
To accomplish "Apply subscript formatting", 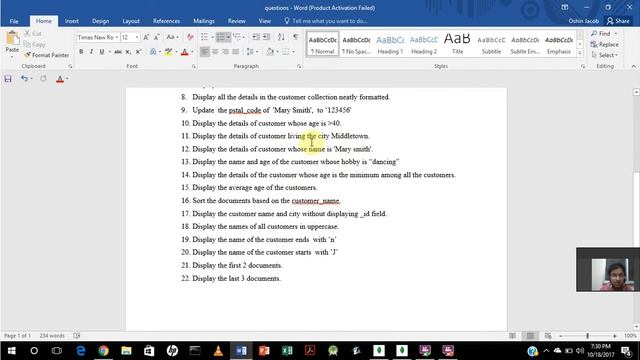I will pyautogui.click(x=128, y=52).
